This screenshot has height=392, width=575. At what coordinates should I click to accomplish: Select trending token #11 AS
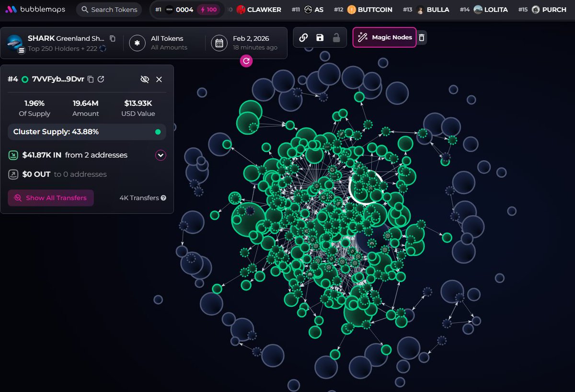point(307,10)
